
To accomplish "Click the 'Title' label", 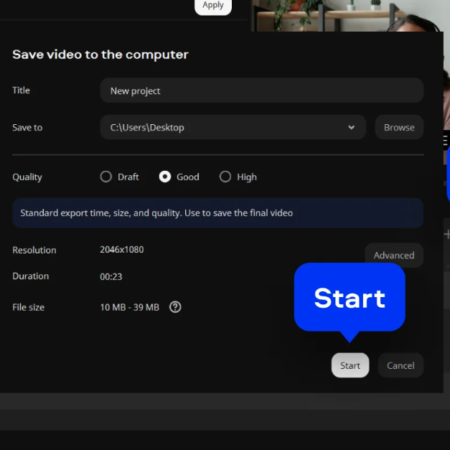I will click(x=21, y=90).
